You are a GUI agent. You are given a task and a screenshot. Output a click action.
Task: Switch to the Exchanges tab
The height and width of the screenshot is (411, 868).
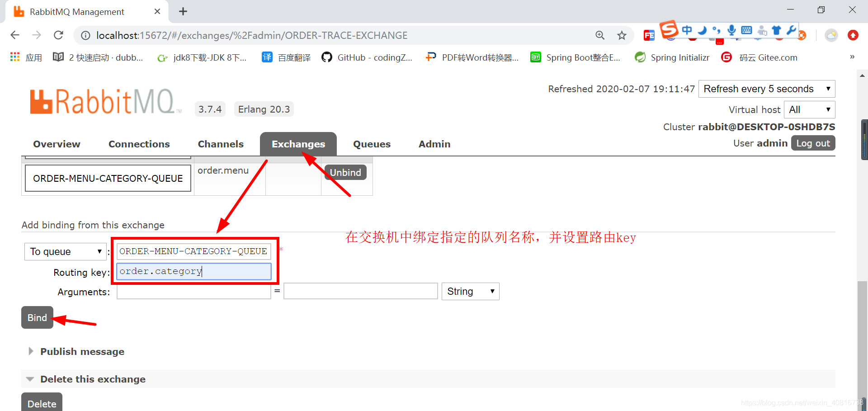298,144
